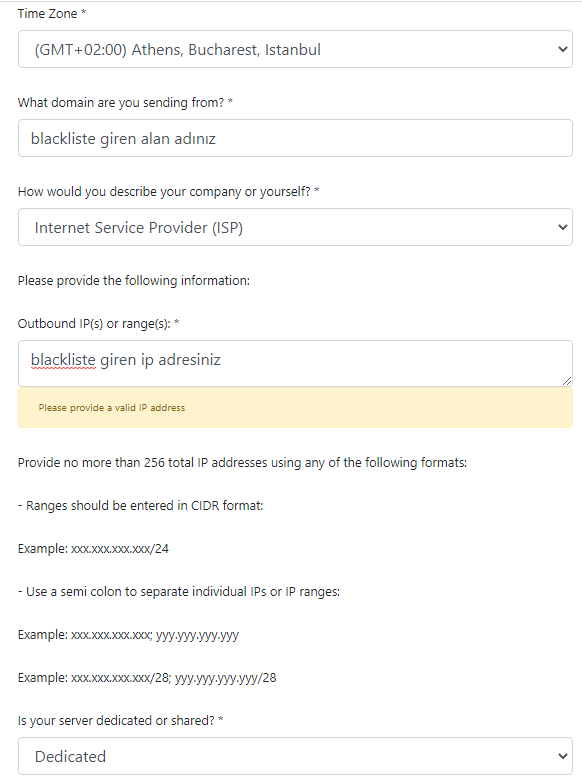Click the 'Provide no more than 256' instruction text
Screen dimensions: 582x781
click(x=242, y=463)
